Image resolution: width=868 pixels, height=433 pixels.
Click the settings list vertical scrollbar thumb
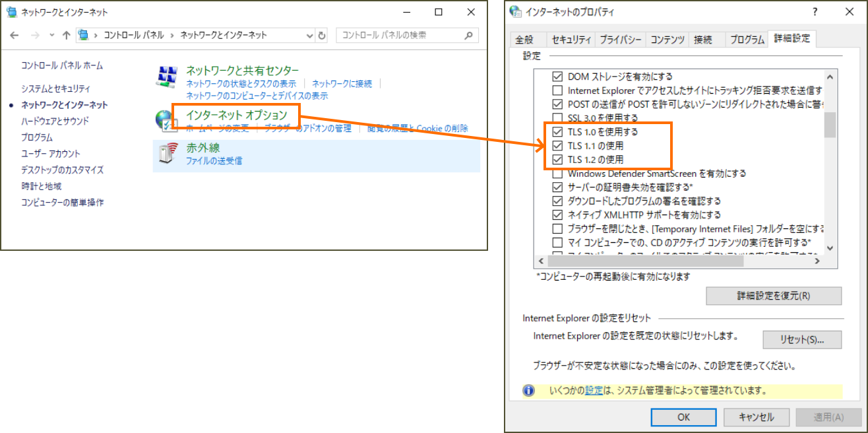pyautogui.click(x=830, y=125)
